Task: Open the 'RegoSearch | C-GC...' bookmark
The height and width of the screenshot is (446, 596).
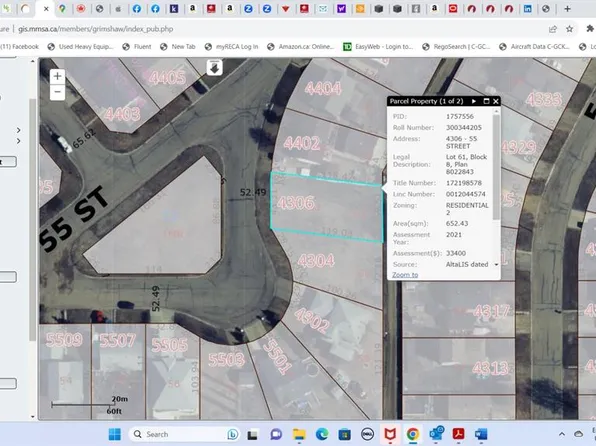Action: 457,47
